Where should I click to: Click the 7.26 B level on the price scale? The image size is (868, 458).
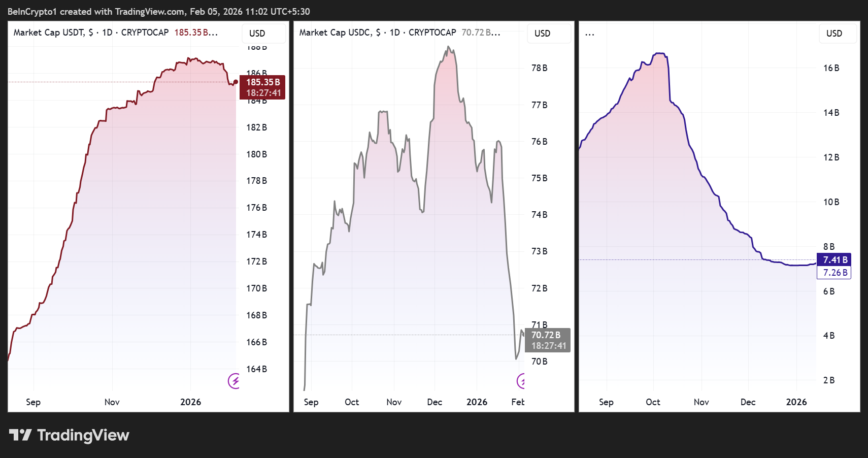coord(834,272)
